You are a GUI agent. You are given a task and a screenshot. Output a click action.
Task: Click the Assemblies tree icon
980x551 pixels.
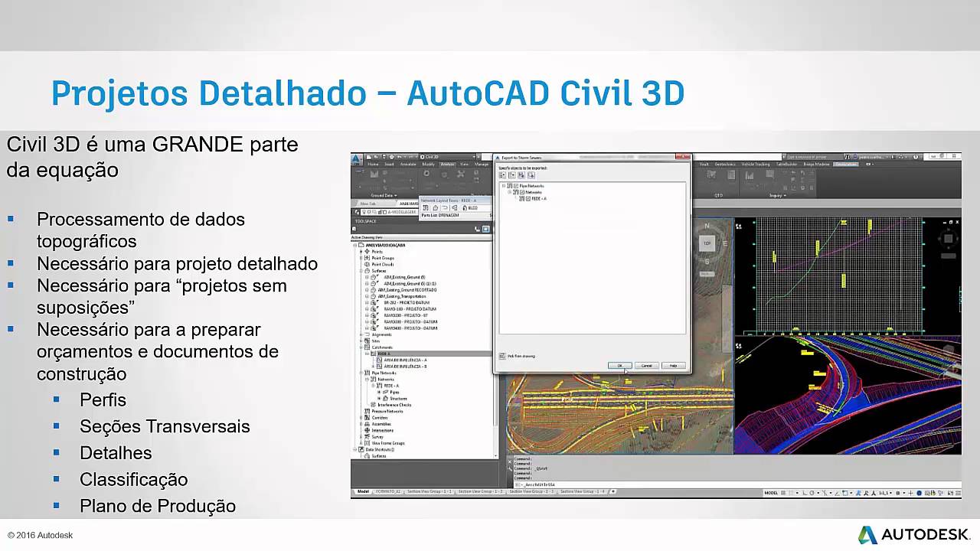367,424
